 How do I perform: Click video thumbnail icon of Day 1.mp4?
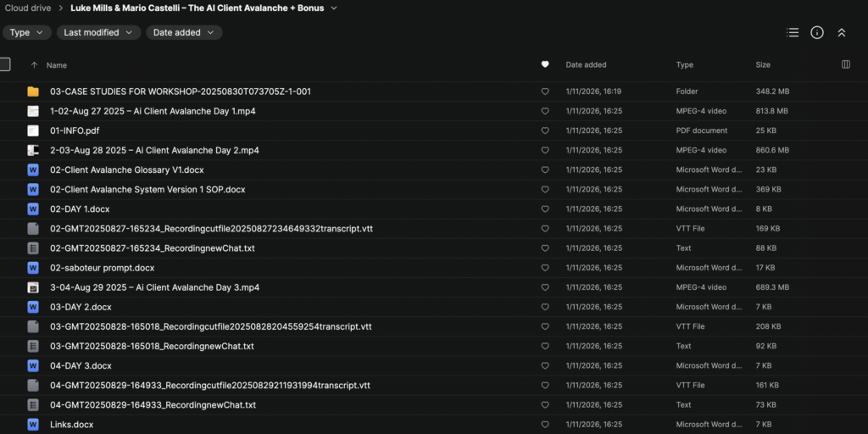click(x=33, y=111)
